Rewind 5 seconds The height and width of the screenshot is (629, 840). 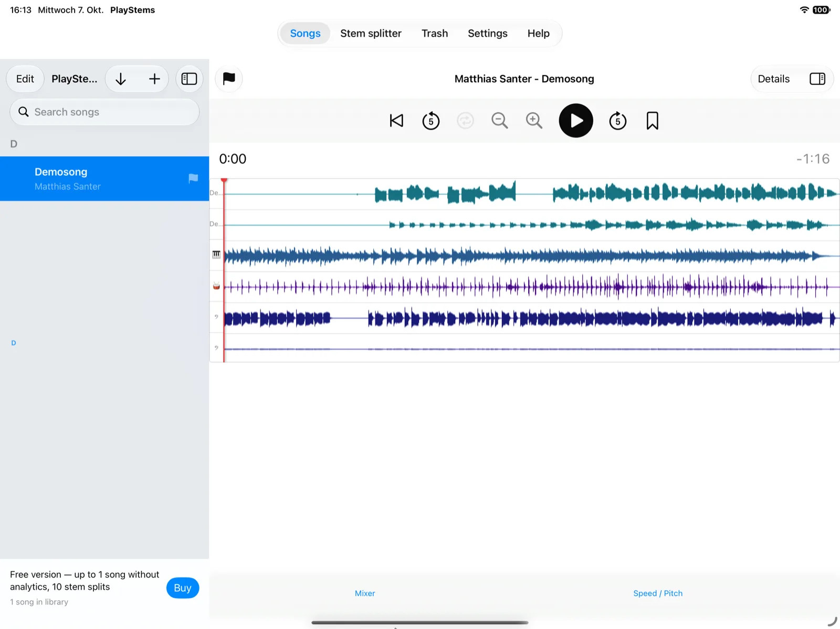[x=431, y=121]
